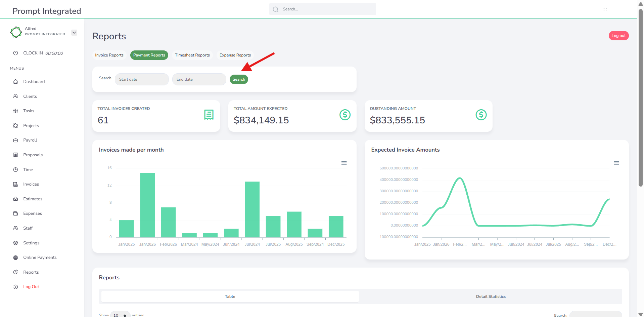Viewport: 644px width, 317px height.
Task: Click the top-right grid dots icon
Action: 605,9
